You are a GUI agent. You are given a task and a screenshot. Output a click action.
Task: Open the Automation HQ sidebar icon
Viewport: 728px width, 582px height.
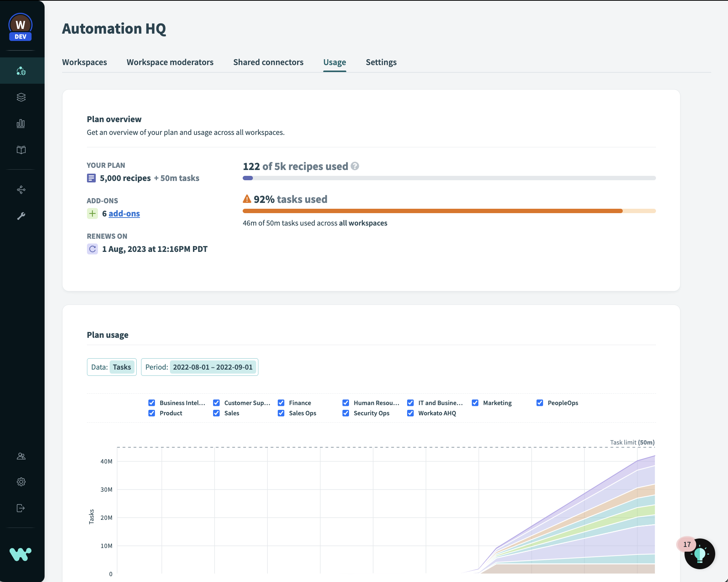21,71
